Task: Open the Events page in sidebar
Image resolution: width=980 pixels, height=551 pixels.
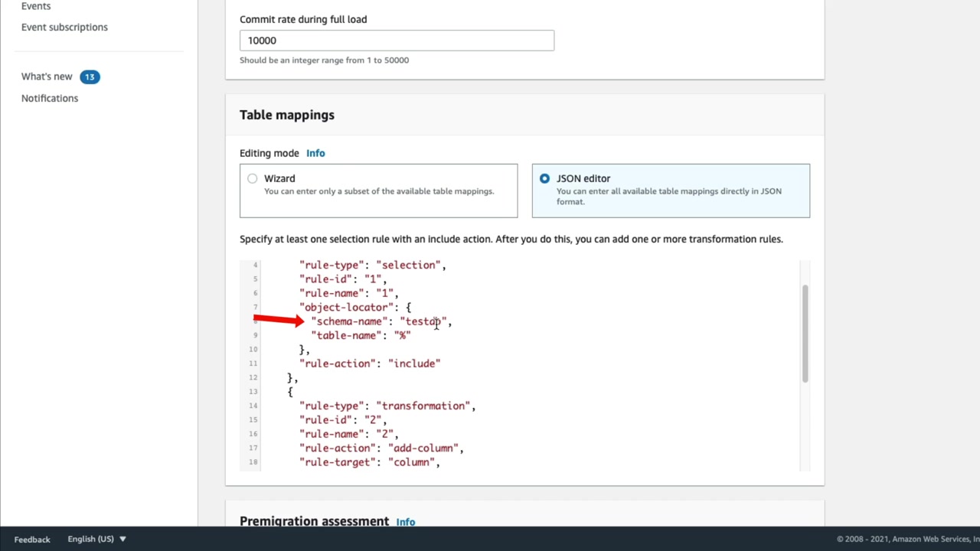Action: pyautogui.click(x=36, y=6)
